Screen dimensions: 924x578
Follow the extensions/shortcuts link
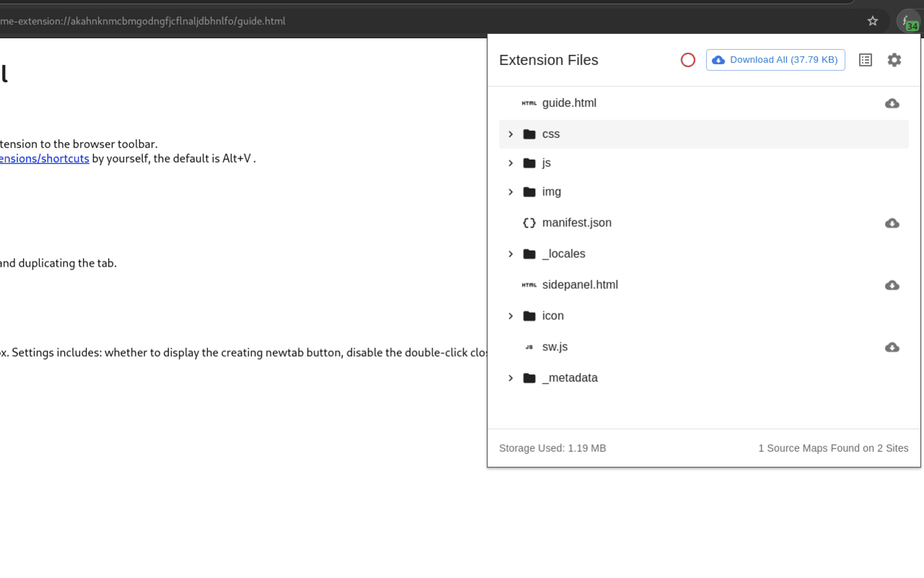tap(44, 158)
